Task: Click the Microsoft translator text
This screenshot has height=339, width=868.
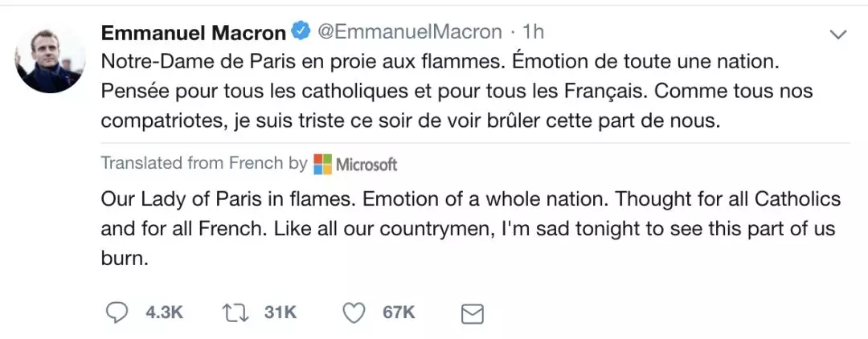Action: (366, 165)
